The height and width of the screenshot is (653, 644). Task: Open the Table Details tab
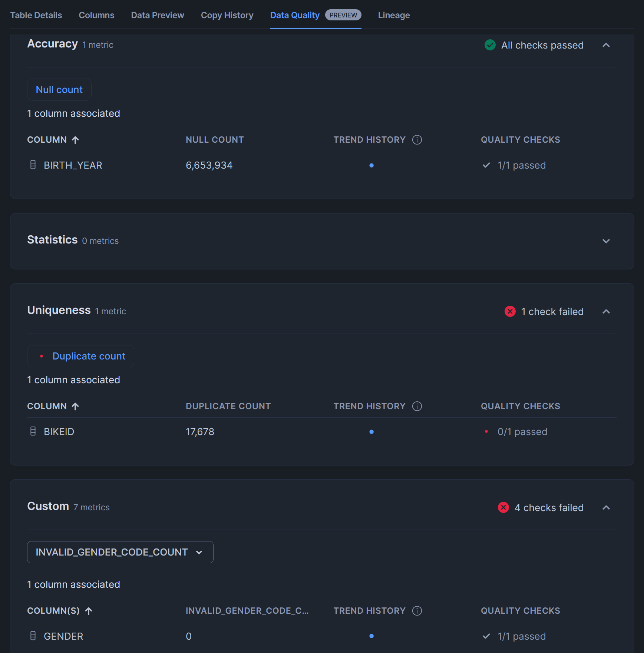point(36,15)
